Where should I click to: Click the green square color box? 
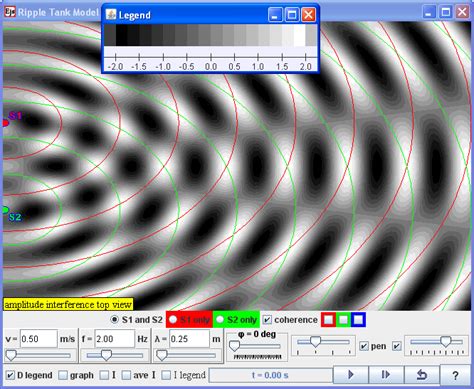coord(343,319)
